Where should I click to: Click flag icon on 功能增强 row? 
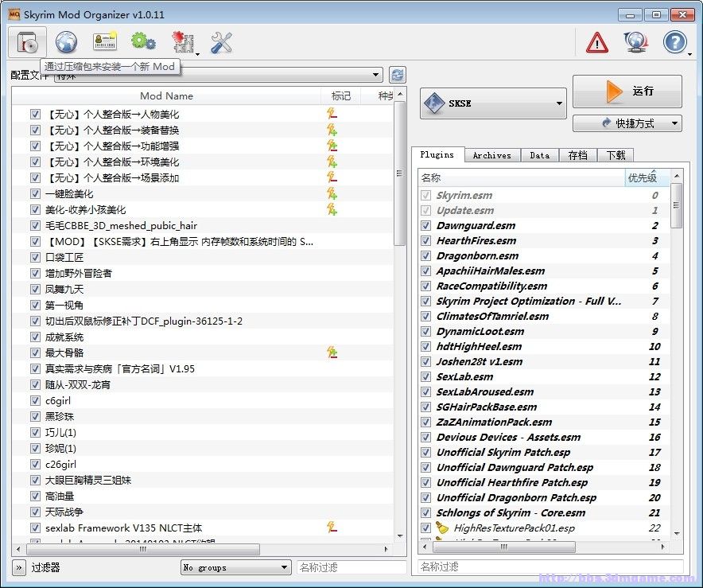(x=332, y=146)
